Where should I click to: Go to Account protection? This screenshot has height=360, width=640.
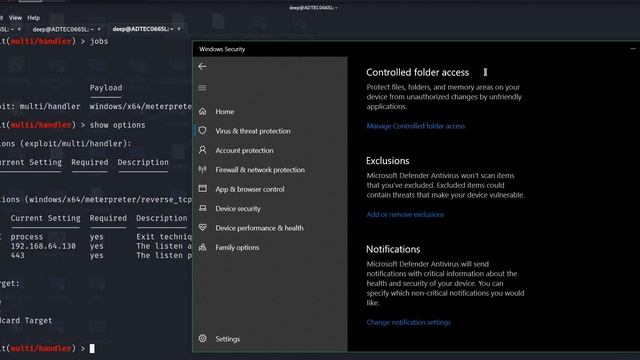[x=244, y=150]
